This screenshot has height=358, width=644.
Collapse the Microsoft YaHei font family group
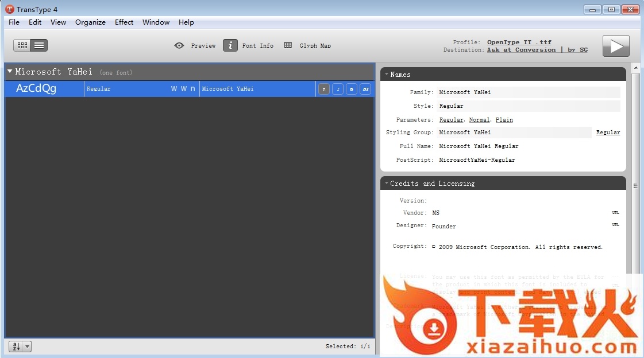pos(10,71)
